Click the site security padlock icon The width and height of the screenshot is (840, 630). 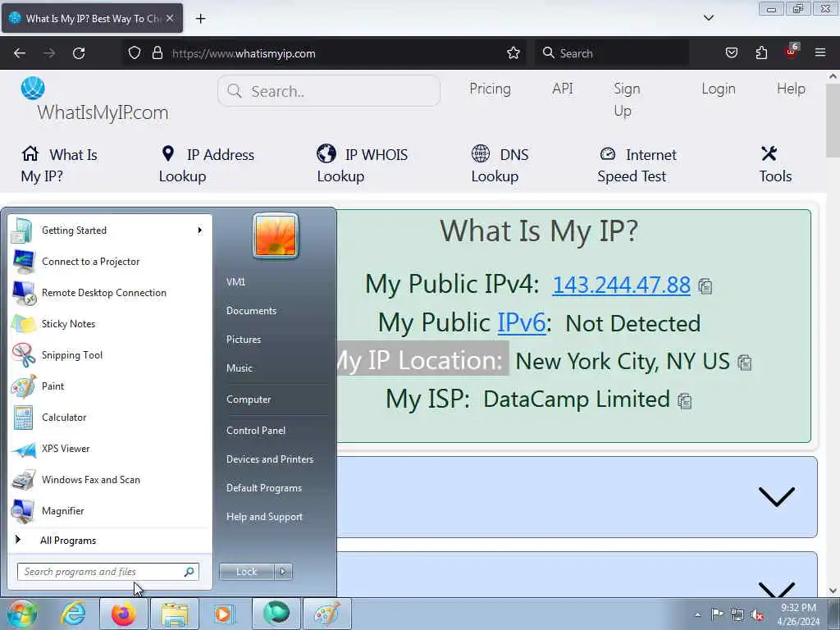[157, 52]
